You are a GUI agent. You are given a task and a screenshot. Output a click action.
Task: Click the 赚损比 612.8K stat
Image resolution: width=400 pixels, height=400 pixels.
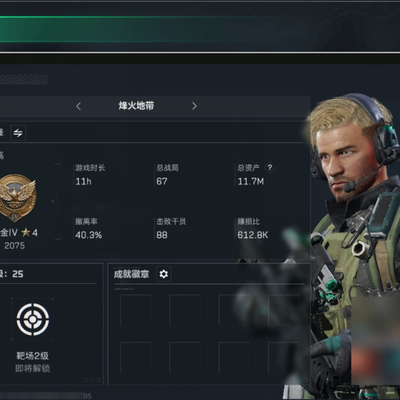[253, 228]
